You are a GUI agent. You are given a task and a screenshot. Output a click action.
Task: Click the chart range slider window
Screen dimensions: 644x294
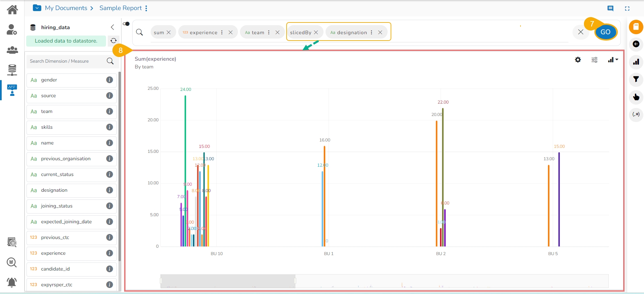point(228,281)
